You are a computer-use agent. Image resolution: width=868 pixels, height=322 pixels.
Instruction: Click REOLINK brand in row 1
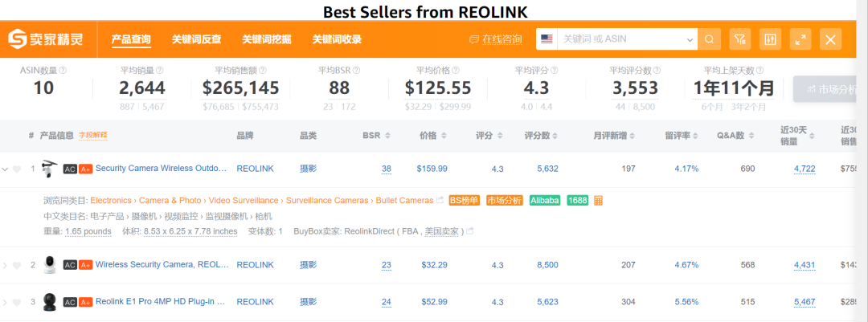click(x=256, y=169)
